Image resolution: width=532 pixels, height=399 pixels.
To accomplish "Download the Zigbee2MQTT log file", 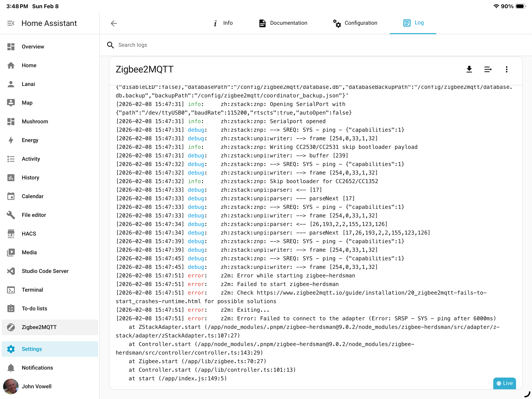I will click(469, 69).
